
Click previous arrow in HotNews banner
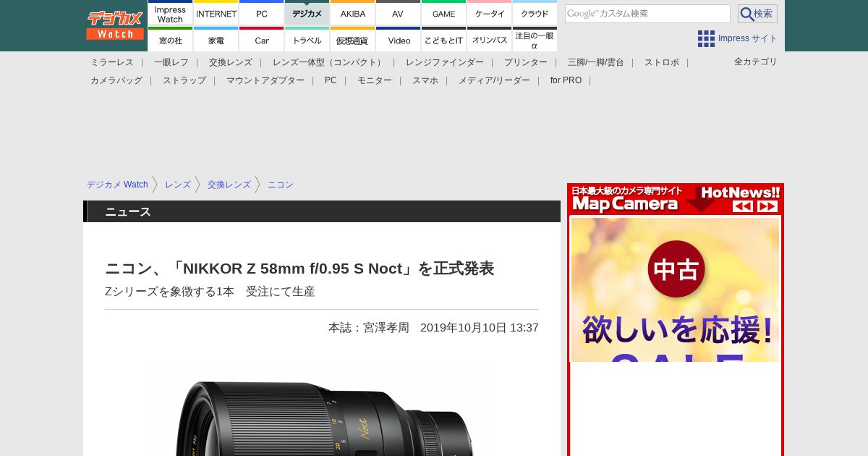coord(743,206)
